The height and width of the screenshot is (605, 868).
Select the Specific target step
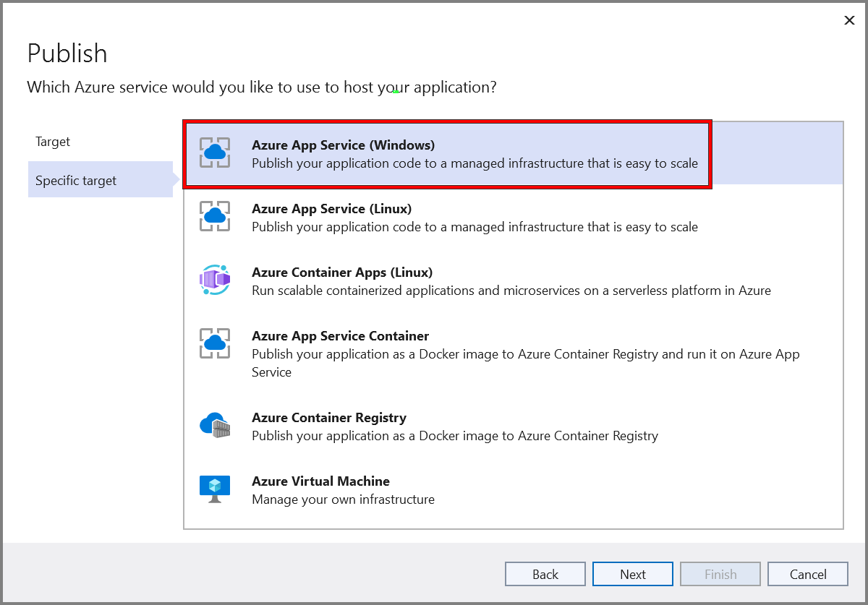pos(75,179)
